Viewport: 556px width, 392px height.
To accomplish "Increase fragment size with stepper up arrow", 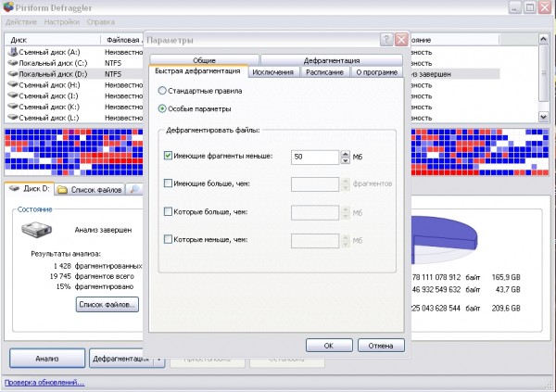I will click(x=345, y=154).
